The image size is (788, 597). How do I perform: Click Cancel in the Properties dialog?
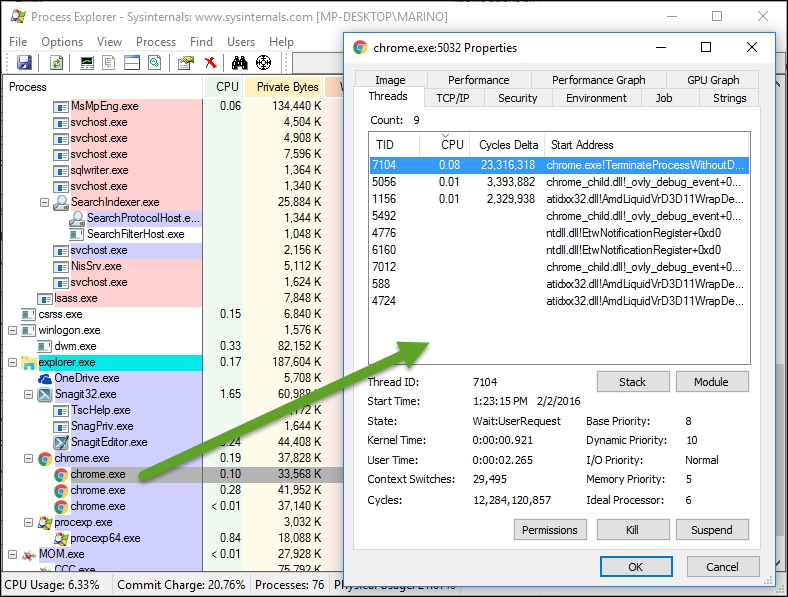[x=722, y=567]
